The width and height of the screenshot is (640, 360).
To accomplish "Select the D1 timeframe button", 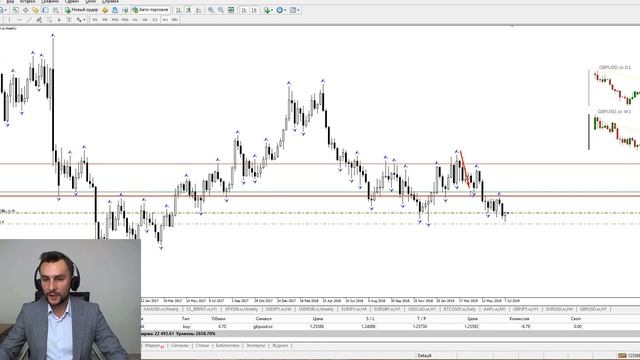I will click(x=155, y=20).
